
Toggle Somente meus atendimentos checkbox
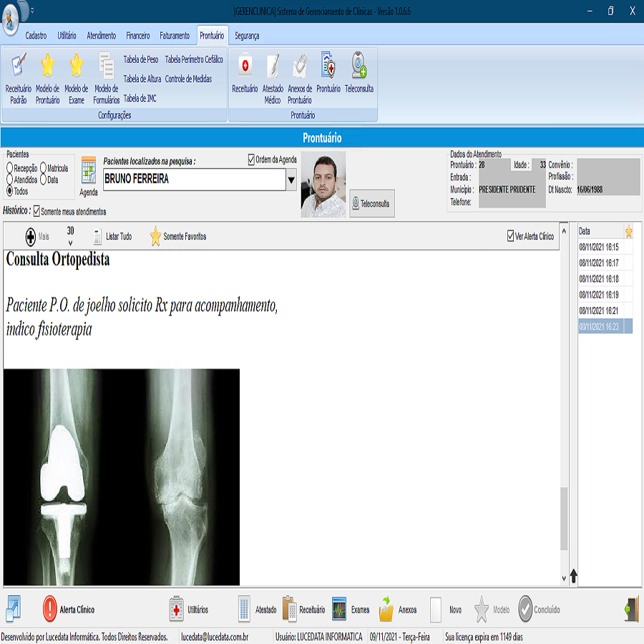point(37,212)
